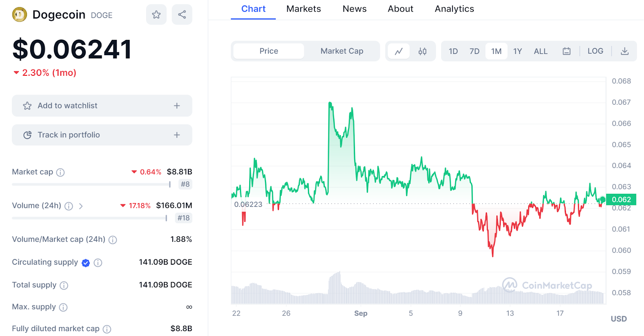Set chart range to ALL
This screenshot has height=336, width=644.
[x=541, y=51]
